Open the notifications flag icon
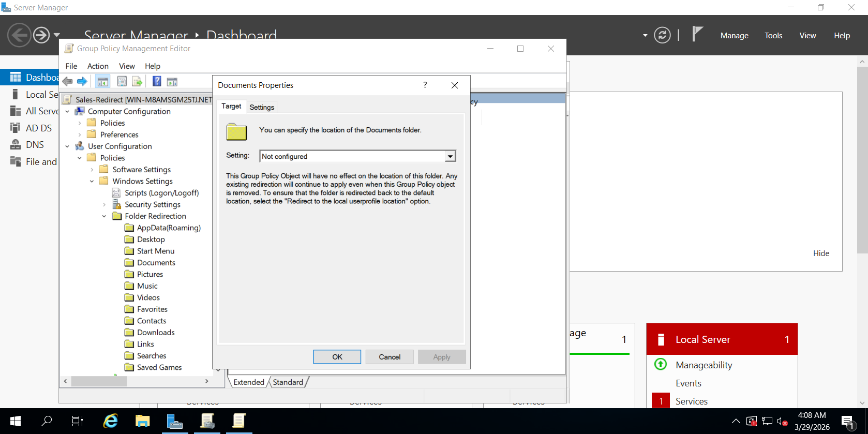868x434 pixels. point(697,35)
